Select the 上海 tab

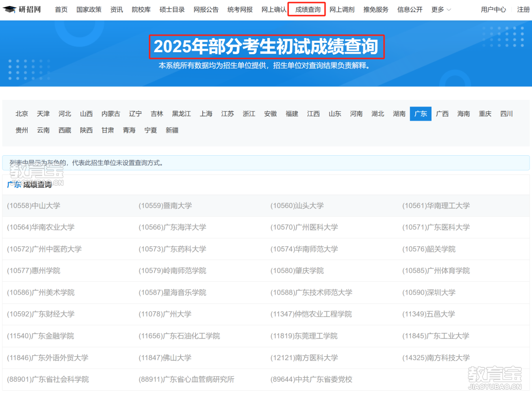click(206, 114)
